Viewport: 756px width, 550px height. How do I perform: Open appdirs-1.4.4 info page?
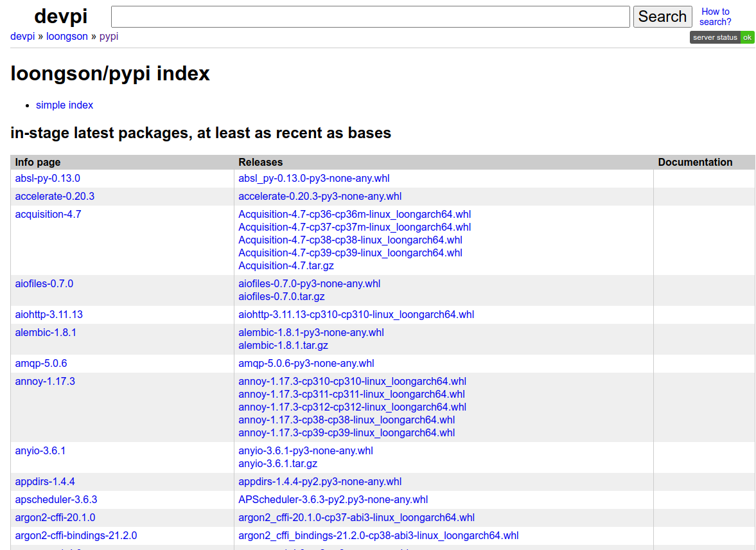pos(45,481)
